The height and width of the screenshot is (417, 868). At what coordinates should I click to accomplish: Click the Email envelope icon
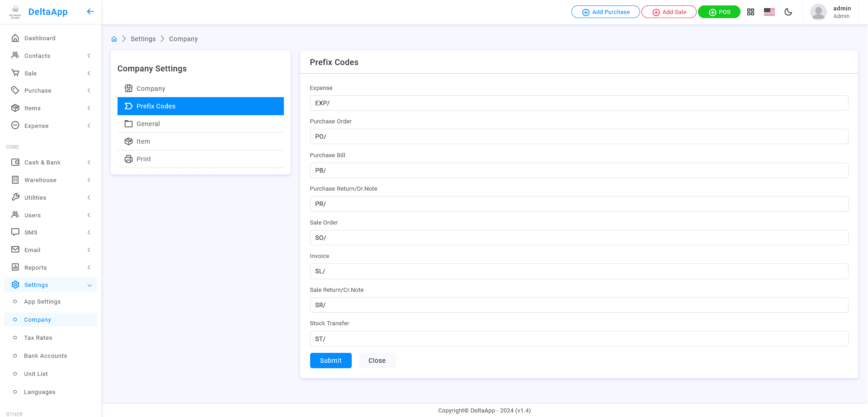pos(15,249)
